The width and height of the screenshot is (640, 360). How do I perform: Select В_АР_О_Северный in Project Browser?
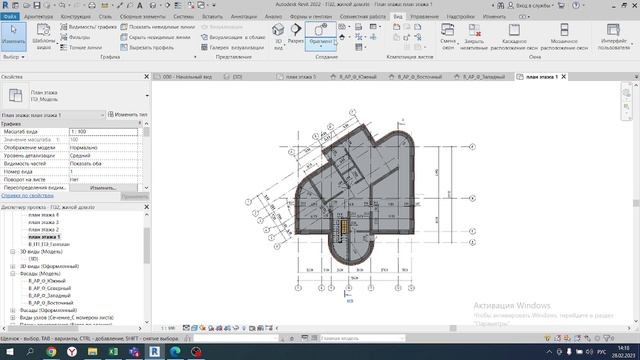[49, 288]
